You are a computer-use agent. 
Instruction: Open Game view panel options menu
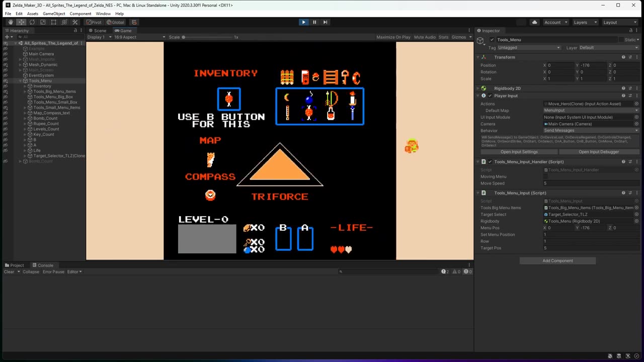(x=469, y=31)
